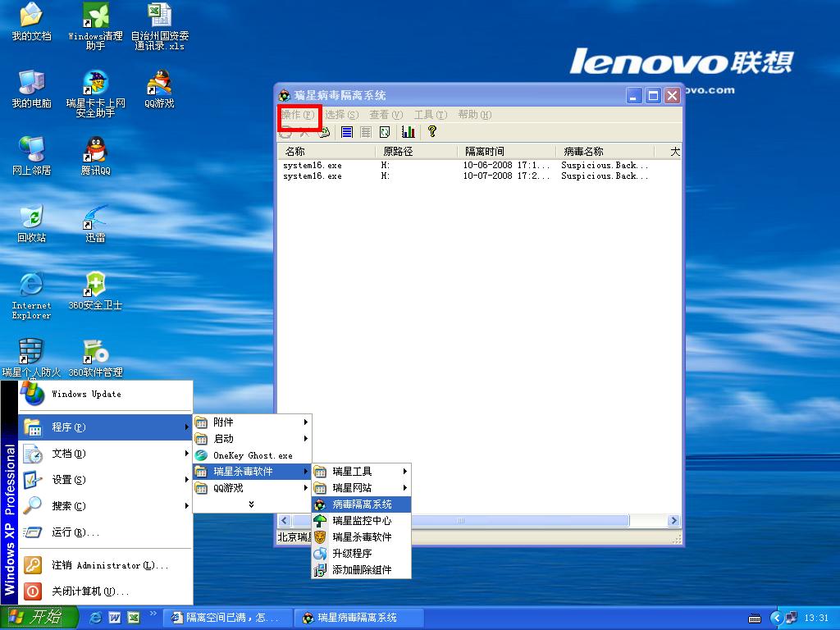Select the Internet Explorer desktop icon
840x630 pixels.
[x=32, y=295]
